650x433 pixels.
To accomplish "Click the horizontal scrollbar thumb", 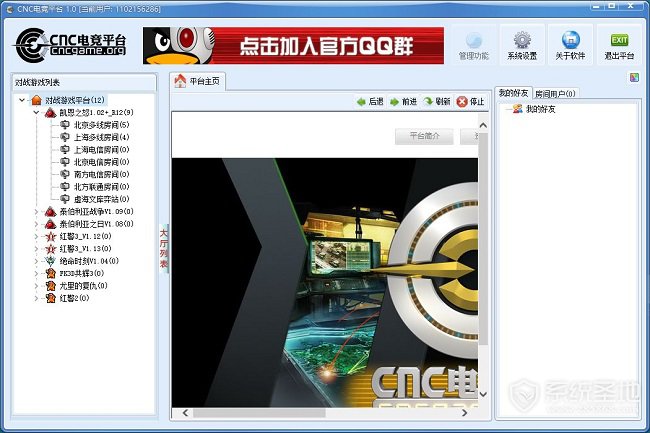I will tap(260, 413).
